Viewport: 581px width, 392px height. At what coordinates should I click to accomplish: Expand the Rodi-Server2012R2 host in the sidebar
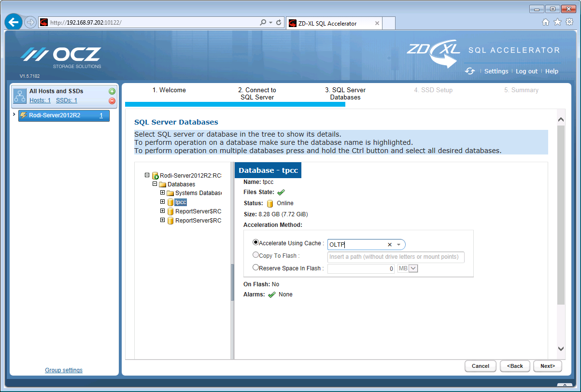click(x=14, y=115)
